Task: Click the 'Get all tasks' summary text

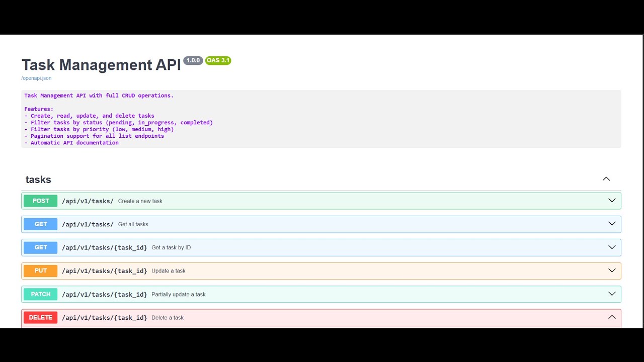Action: click(x=133, y=224)
